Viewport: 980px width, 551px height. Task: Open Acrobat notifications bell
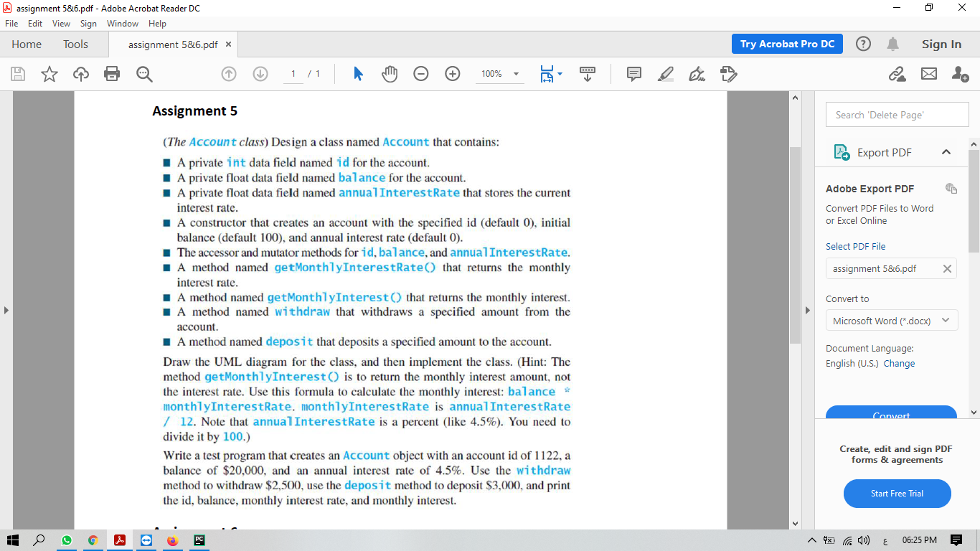coord(893,44)
